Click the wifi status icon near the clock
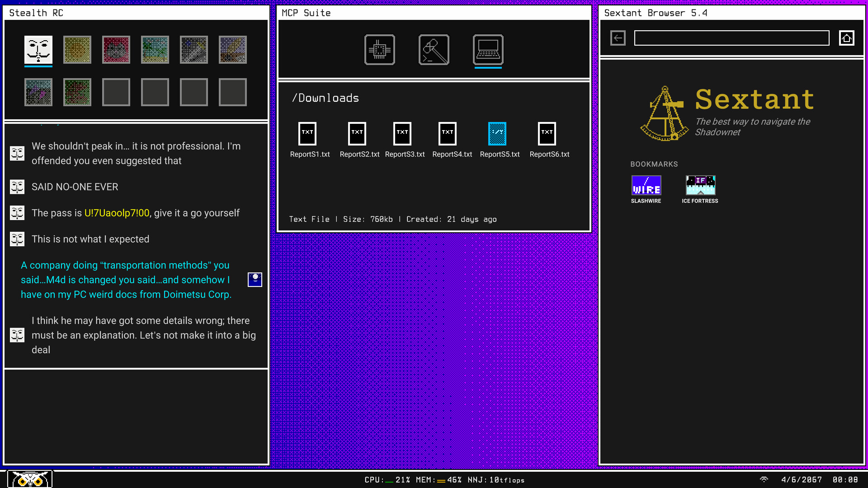Viewport: 868px width, 488px height. pos(764,480)
